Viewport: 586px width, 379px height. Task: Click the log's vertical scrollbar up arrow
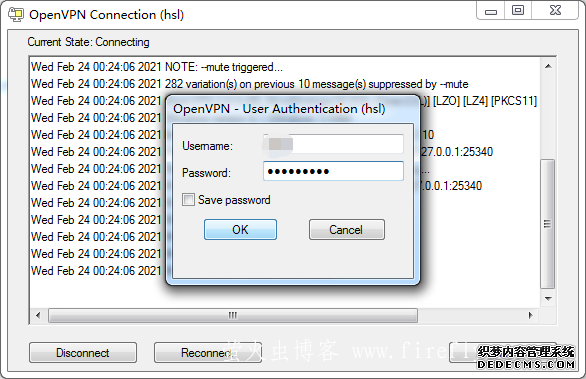tap(548, 67)
